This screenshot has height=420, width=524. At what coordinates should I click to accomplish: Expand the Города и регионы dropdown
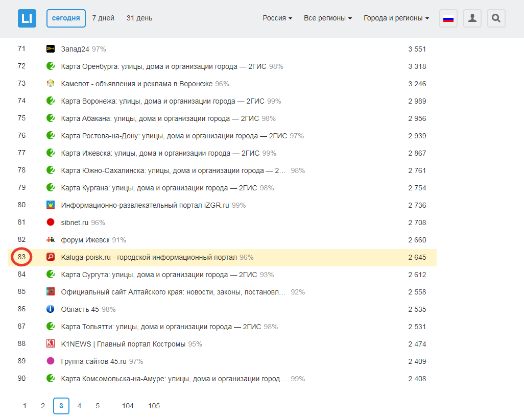pyautogui.click(x=396, y=18)
